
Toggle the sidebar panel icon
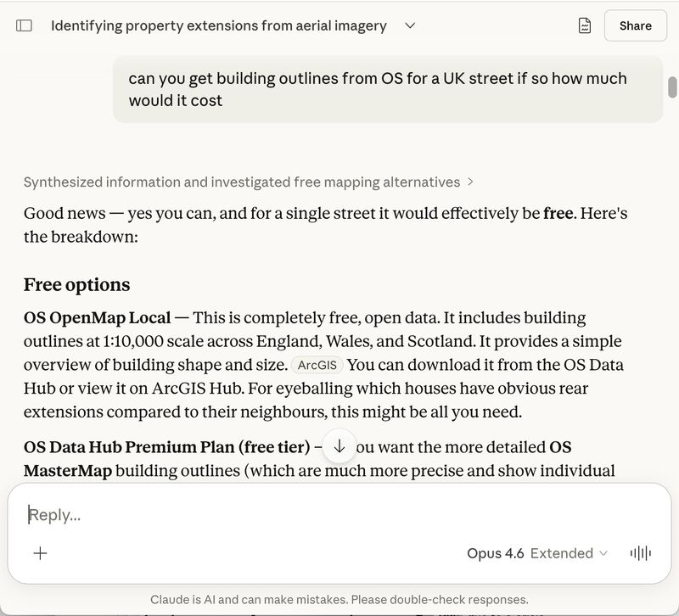[x=25, y=25]
